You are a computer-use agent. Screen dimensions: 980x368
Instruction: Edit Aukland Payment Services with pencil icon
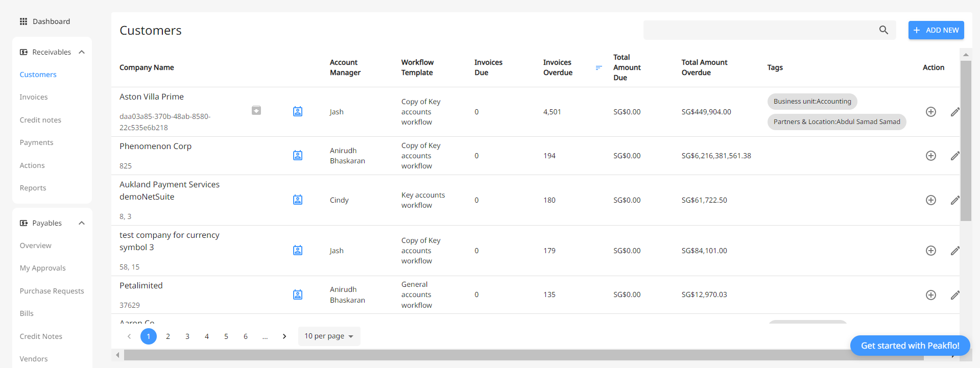[x=955, y=200]
